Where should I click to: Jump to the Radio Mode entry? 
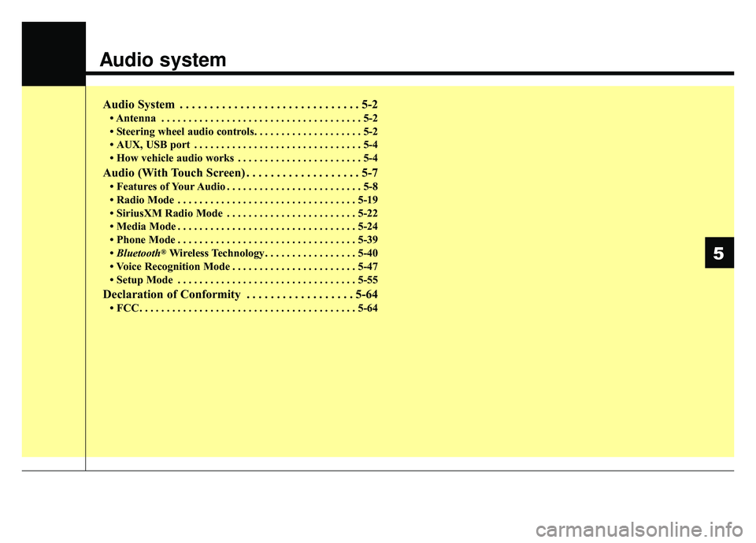(243, 200)
